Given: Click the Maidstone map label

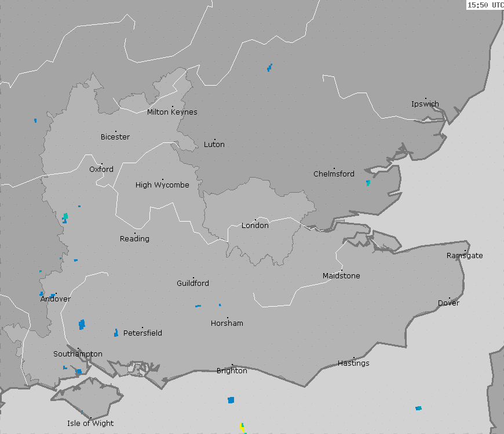Looking at the screenshot, I should [341, 276].
